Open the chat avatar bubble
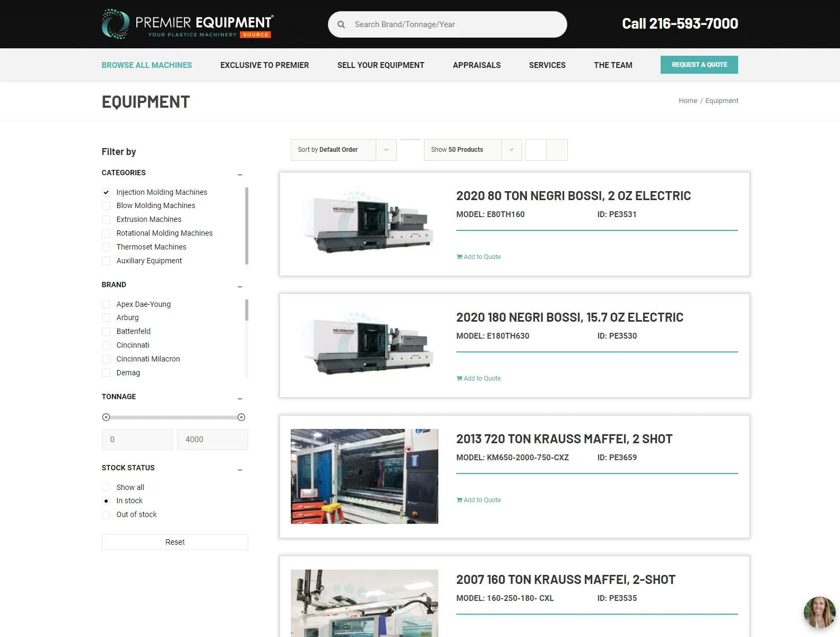This screenshot has width=840, height=637. click(x=819, y=612)
